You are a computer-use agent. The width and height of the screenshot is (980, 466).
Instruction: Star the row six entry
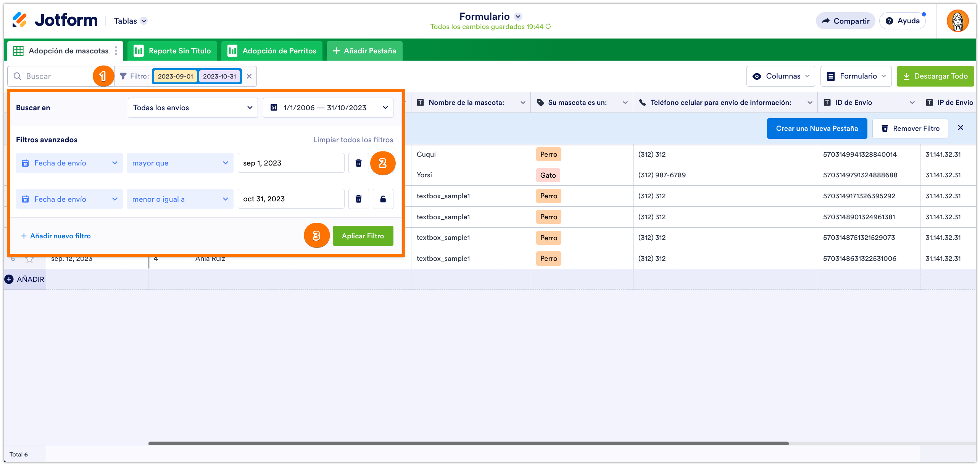click(x=29, y=259)
